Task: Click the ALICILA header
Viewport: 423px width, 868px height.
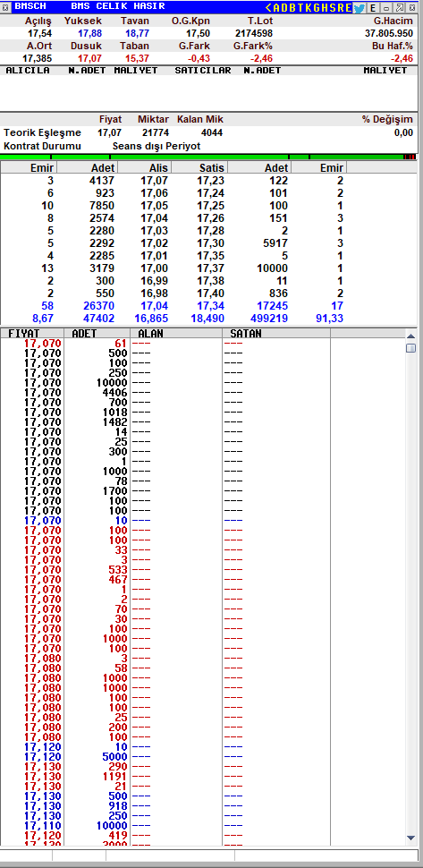Action: pos(28,71)
